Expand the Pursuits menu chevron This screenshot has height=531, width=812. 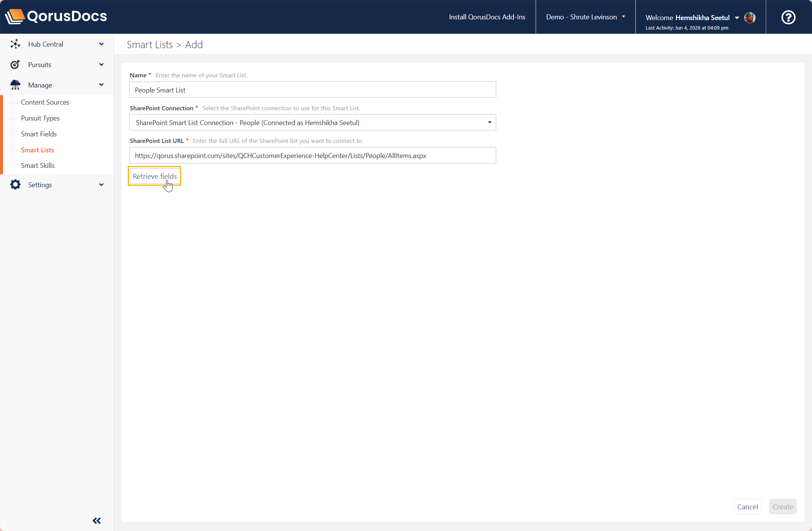(101, 64)
